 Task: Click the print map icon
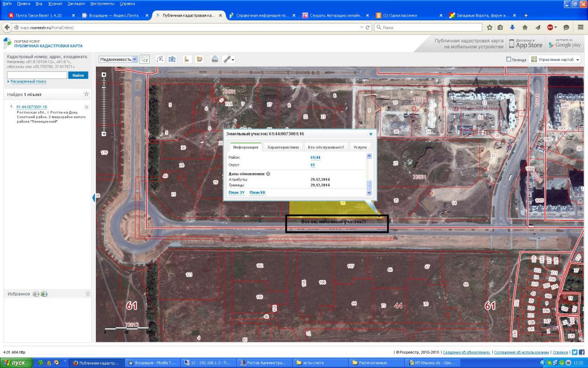point(215,59)
